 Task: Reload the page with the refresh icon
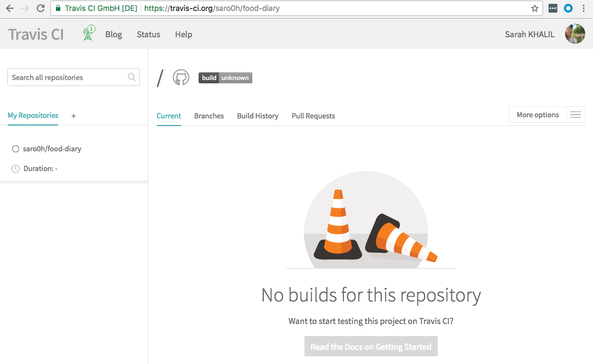(x=41, y=8)
